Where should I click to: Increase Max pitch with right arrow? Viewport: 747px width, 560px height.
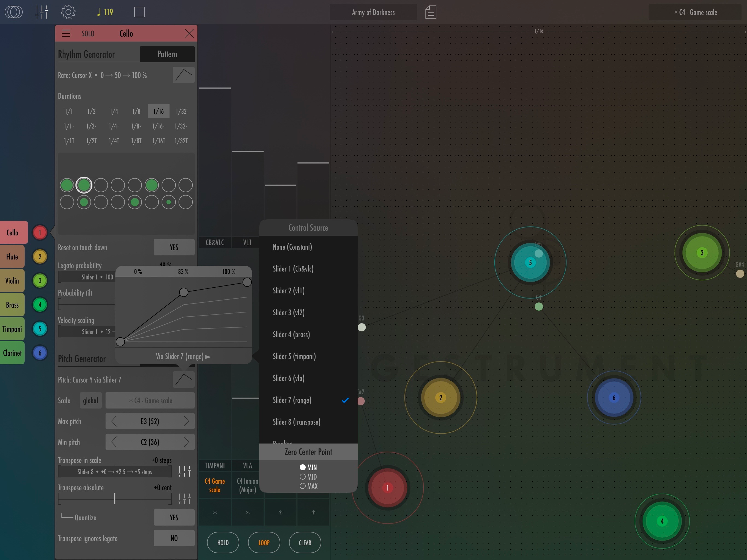pyautogui.click(x=186, y=421)
